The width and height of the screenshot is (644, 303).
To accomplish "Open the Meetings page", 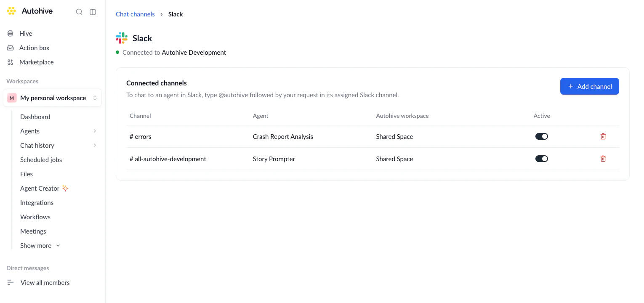I will [33, 231].
